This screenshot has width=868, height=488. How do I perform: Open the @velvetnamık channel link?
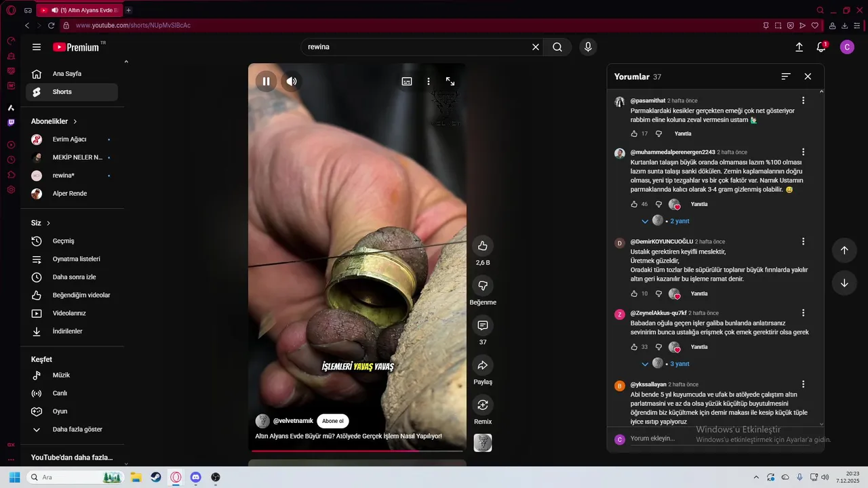coord(293,421)
